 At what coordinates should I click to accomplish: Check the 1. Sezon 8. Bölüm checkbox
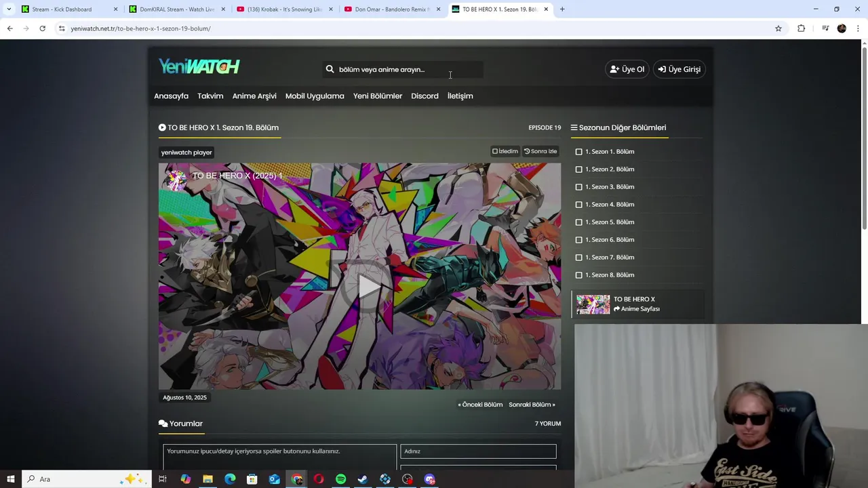578,275
